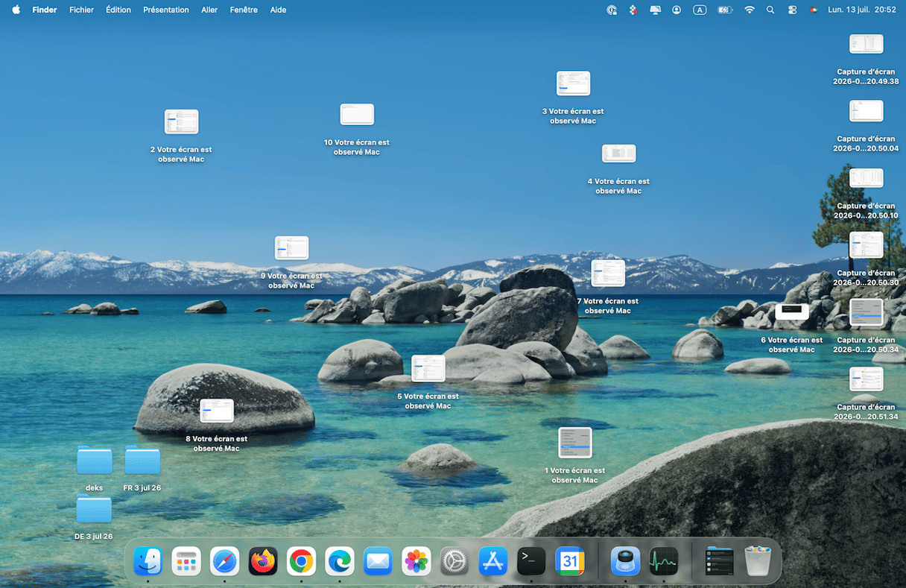This screenshot has height=588, width=906.
Task: Open the Wi-Fi status menu
Action: [x=750, y=10]
